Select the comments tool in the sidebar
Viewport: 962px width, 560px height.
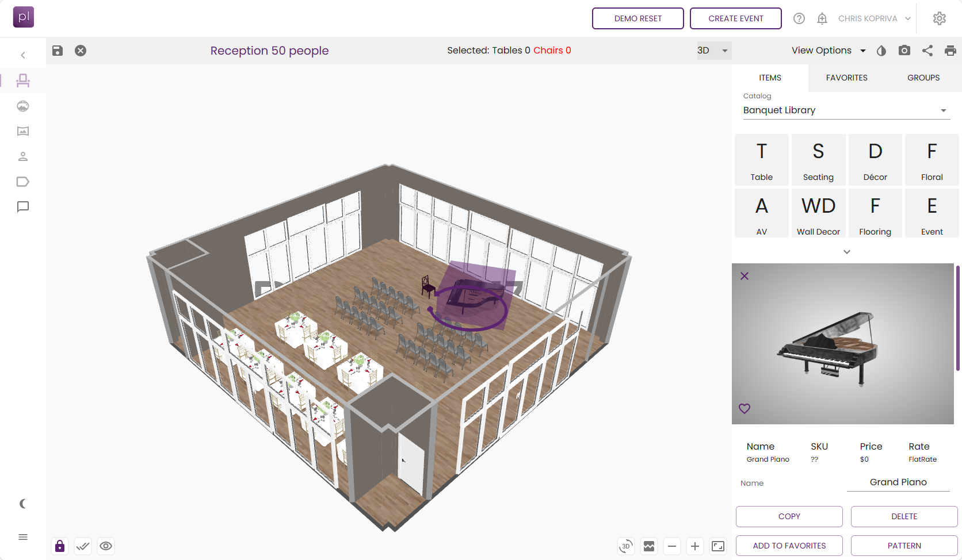22,207
